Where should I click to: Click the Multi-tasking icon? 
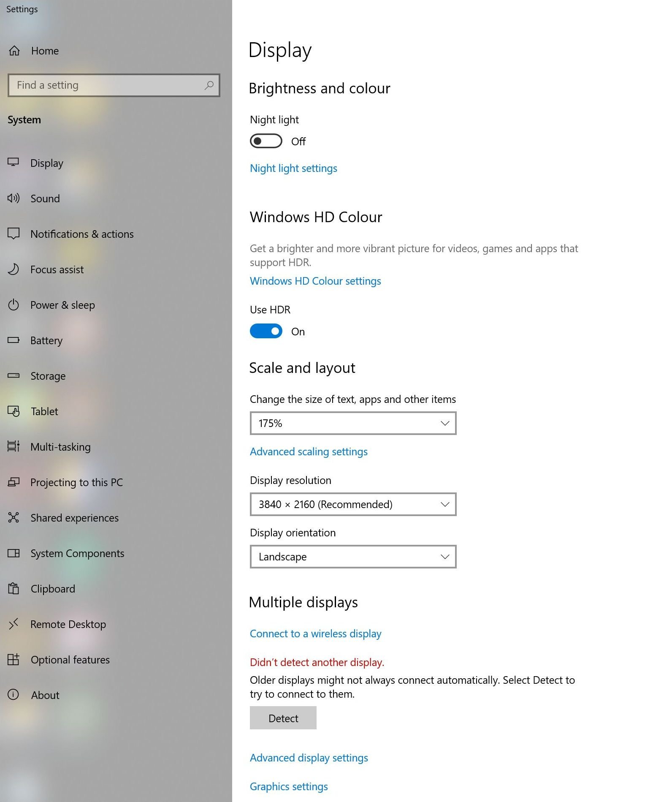(x=14, y=446)
